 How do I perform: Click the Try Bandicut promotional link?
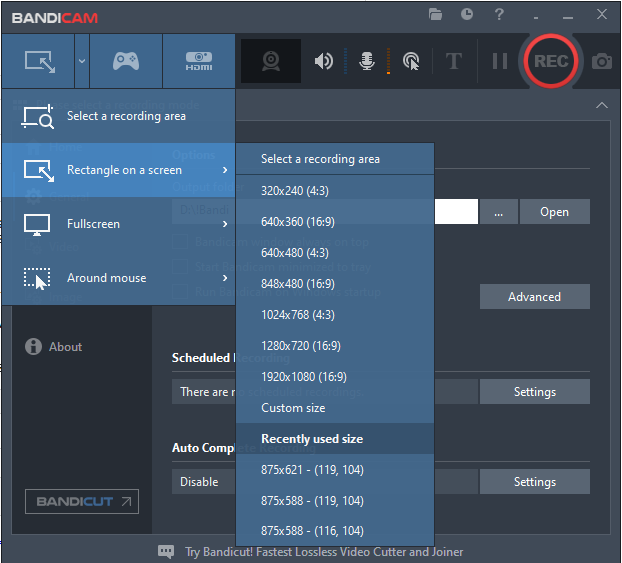pyautogui.click(x=324, y=552)
